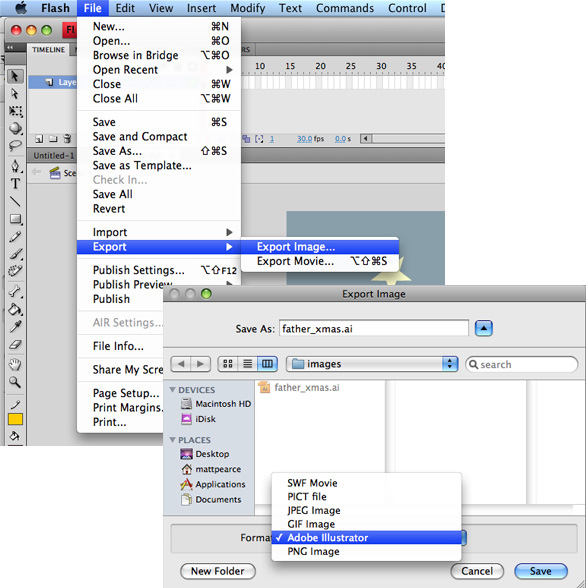Click the timeline horizontal scrollbar left arrow

coord(366,139)
